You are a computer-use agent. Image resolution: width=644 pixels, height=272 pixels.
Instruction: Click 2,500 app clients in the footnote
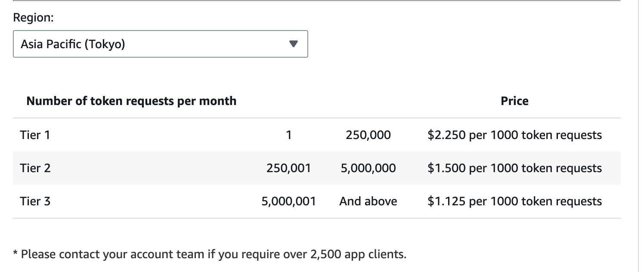point(357,254)
